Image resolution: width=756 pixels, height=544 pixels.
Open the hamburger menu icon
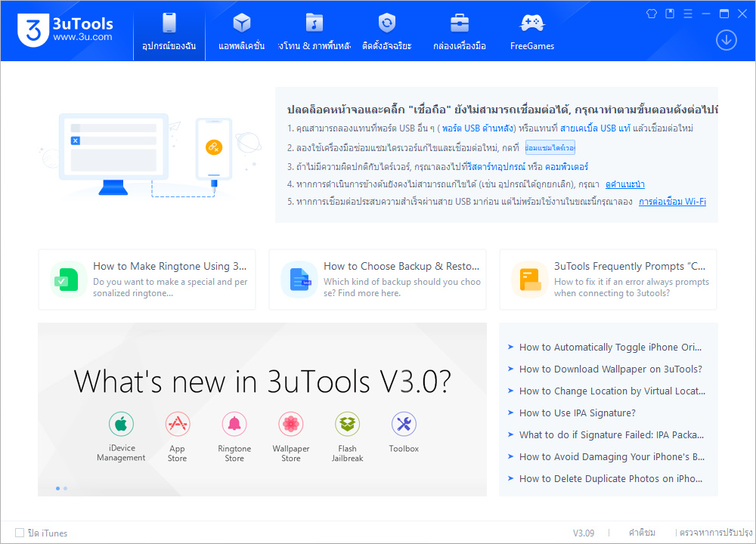point(688,14)
